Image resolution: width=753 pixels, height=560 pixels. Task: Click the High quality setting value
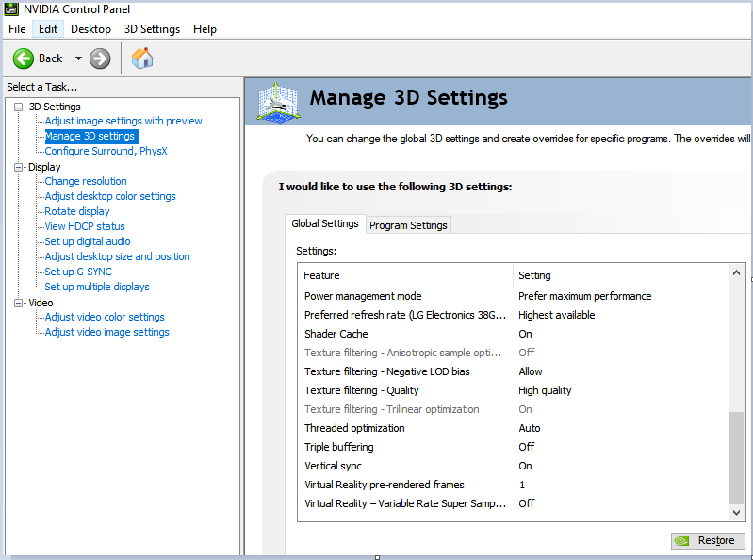545,390
